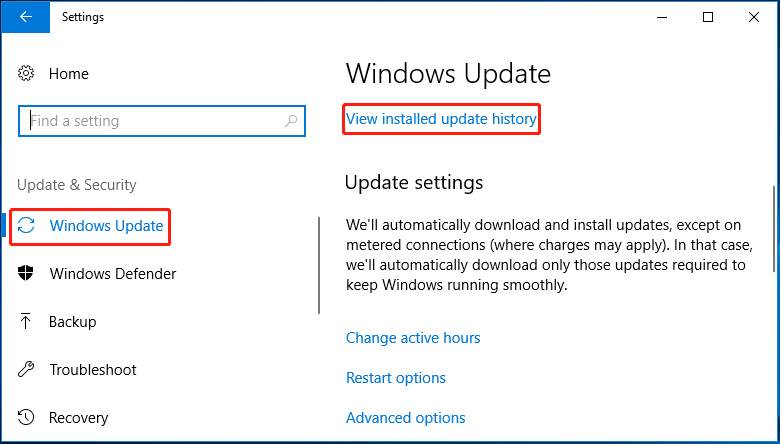The image size is (780, 444).
Task: Click the Windows Defender shield icon
Action: [26, 273]
